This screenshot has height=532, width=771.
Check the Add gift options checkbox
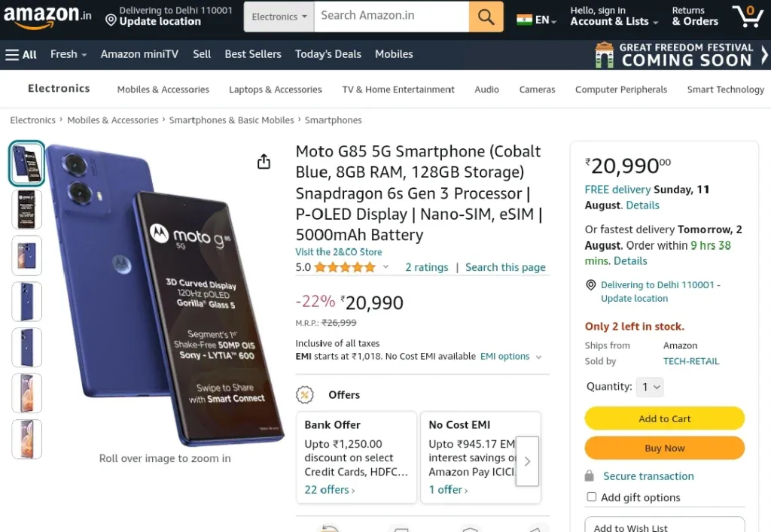click(592, 497)
